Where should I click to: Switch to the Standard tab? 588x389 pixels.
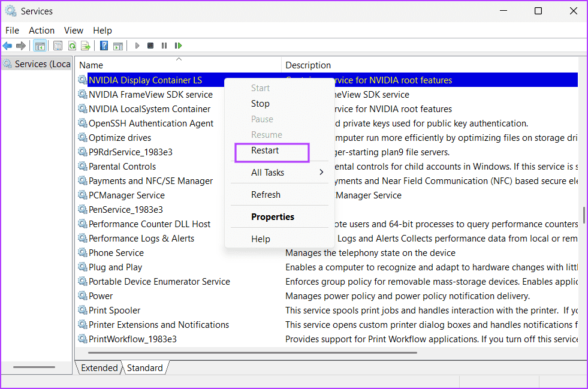(x=144, y=368)
